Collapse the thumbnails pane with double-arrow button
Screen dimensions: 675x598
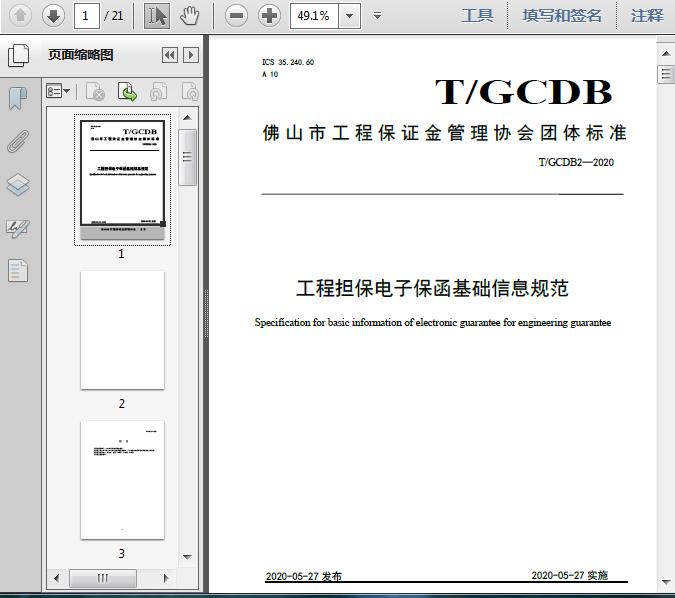tap(170, 55)
